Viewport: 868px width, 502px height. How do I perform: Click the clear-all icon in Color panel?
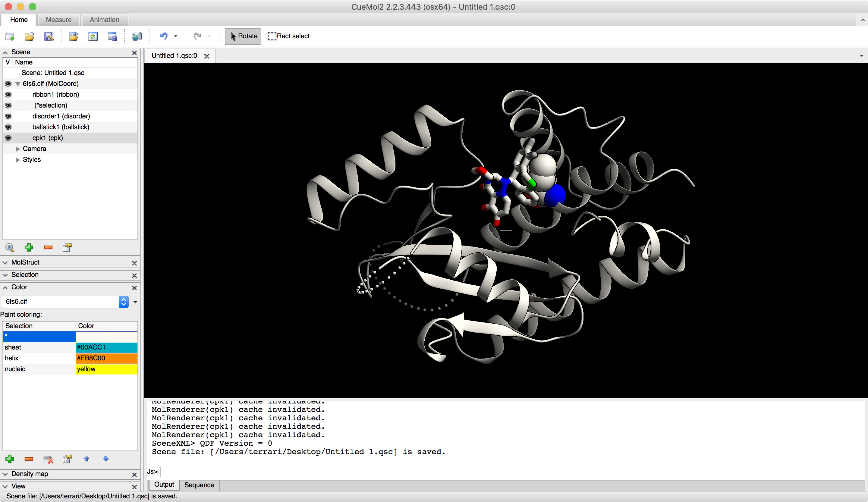tap(48, 459)
